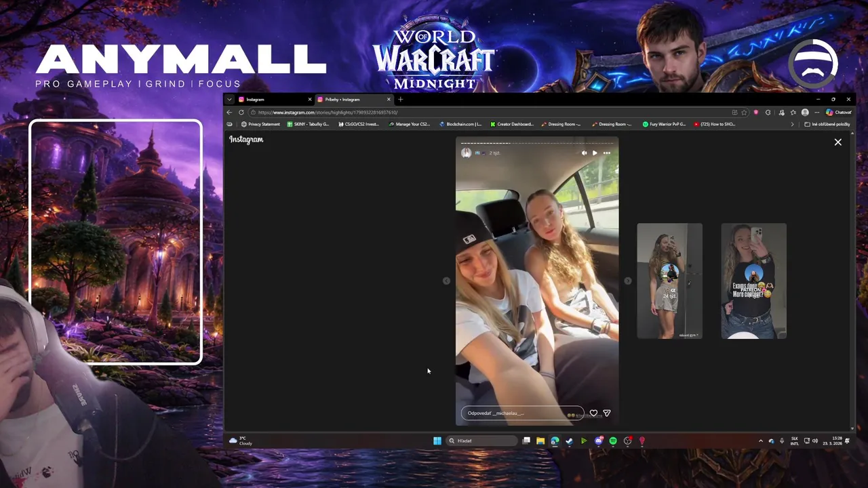Open SKINY - Tabuľky bookmark
This screenshot has height=488, width=868.
pyautogui.click(x=308, y=124)
